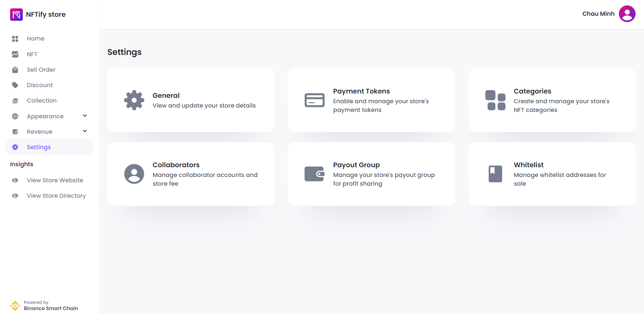Expand the Appearance menu chevron

click(85, 116)
